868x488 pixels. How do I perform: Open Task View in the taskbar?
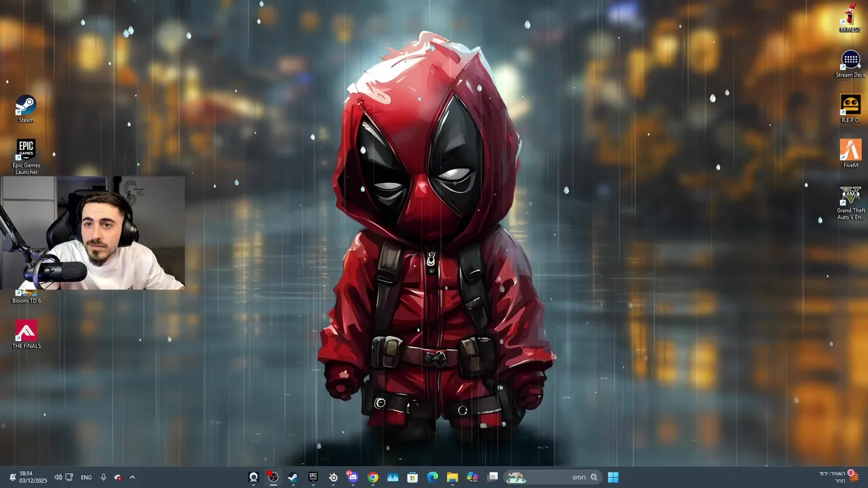[x=493, y=477]
